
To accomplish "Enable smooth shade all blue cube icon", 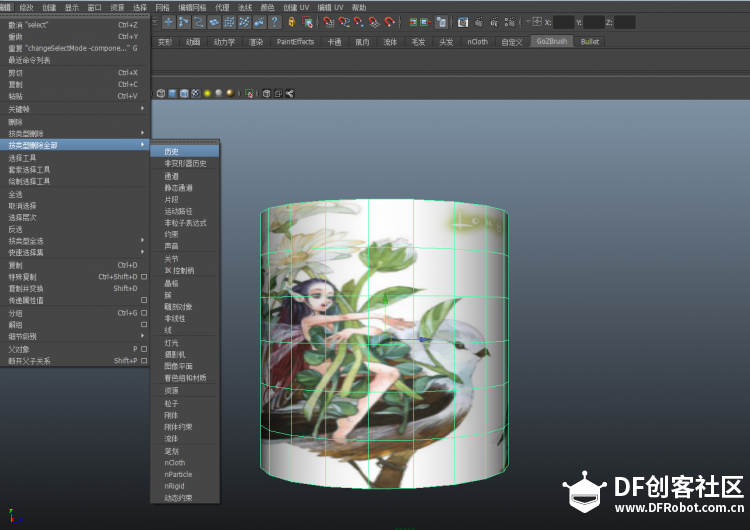I will 172,93.
